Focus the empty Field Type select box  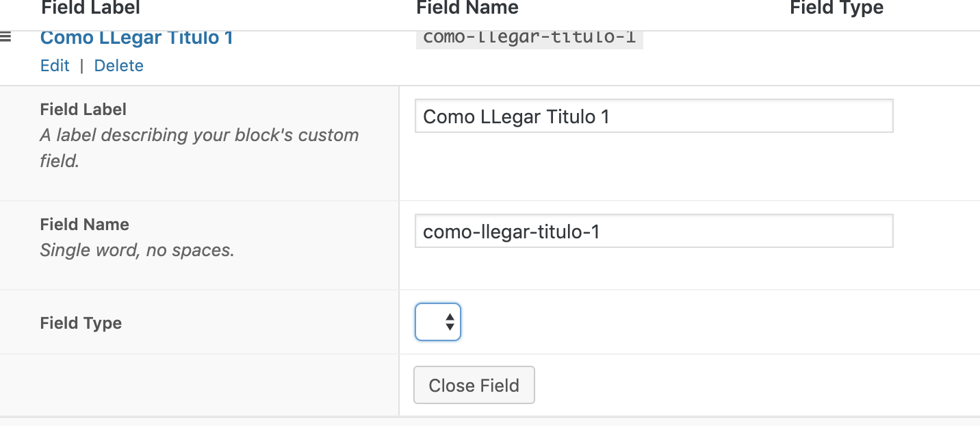437,321
